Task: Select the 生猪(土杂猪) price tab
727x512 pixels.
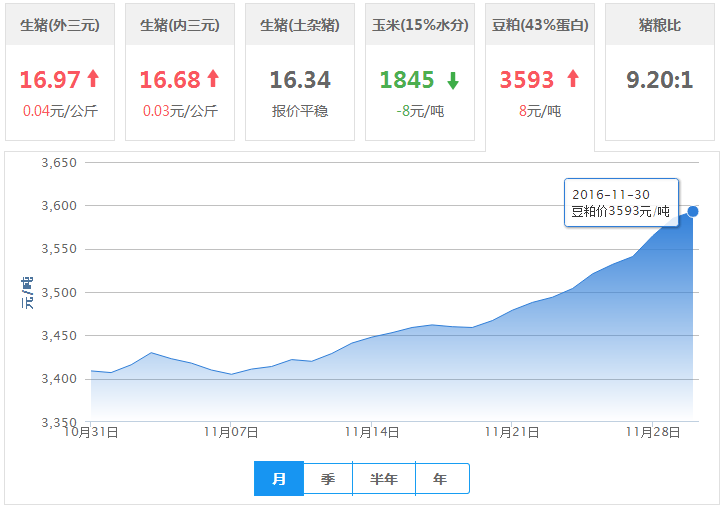Action: pos(300,72)
